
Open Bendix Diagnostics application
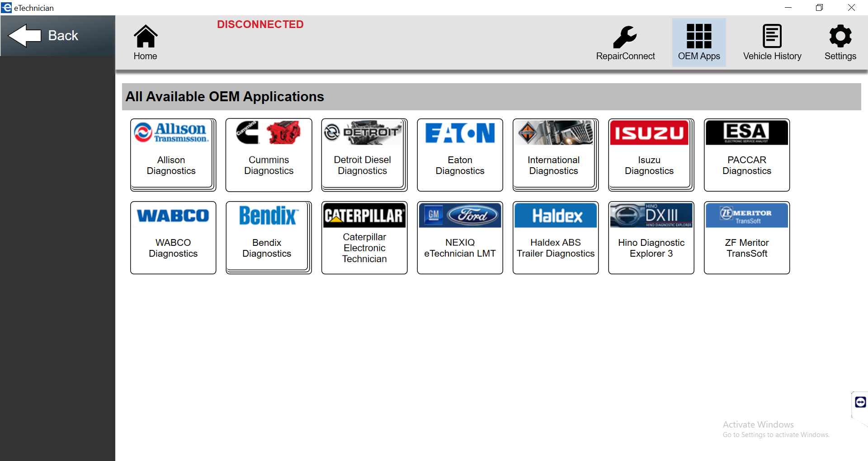point(269,238)
